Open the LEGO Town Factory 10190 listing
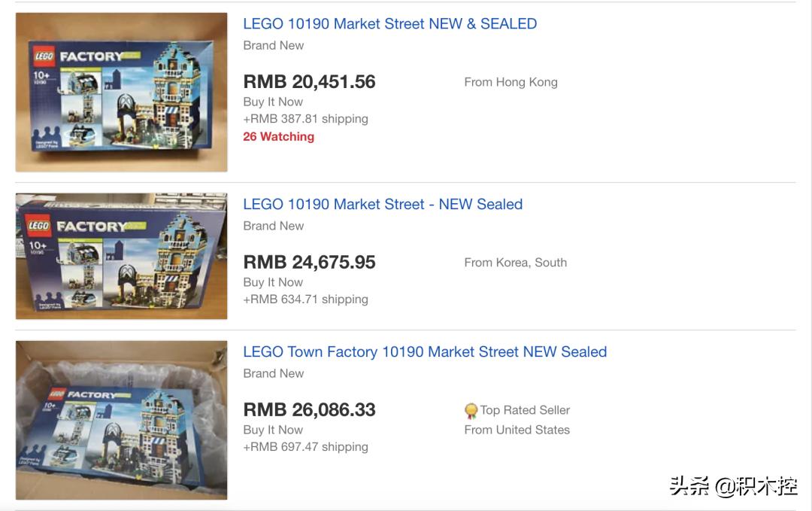This screenshot has height=511, width=812. [x=425, y=351]
